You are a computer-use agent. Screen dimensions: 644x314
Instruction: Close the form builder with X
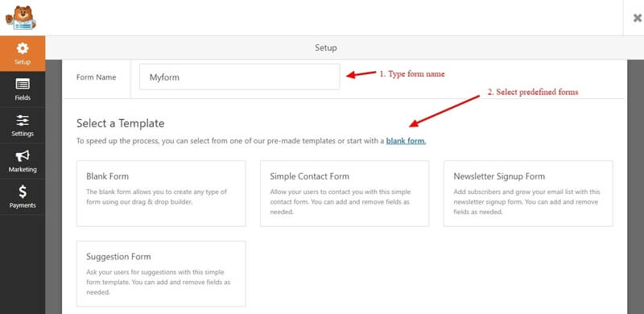point(637,18)
